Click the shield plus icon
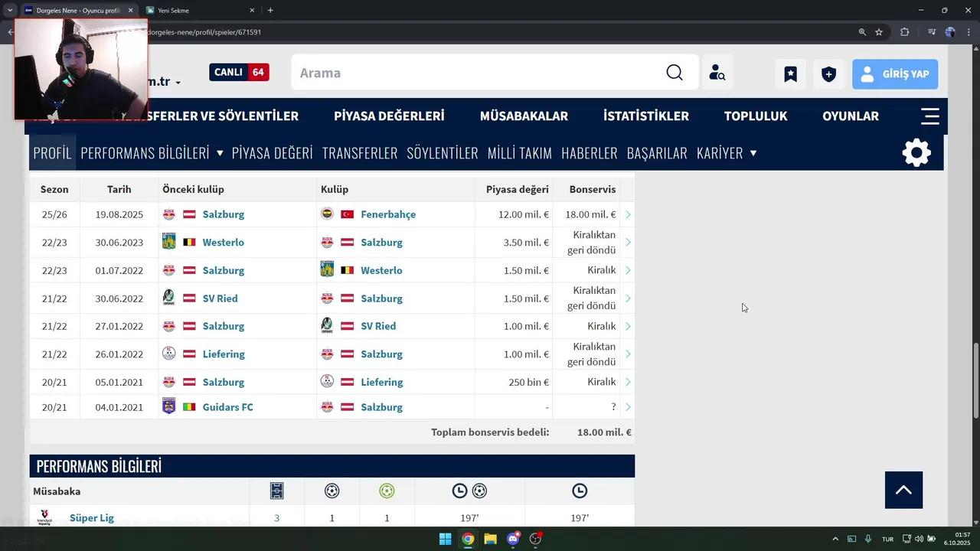 click(x=828, y=74)
